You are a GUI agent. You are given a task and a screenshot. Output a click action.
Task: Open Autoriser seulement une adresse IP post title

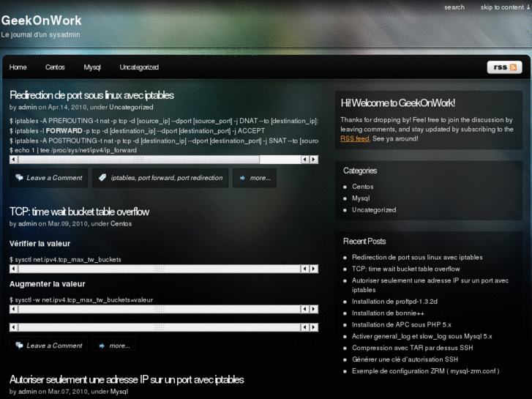point(127,380)
